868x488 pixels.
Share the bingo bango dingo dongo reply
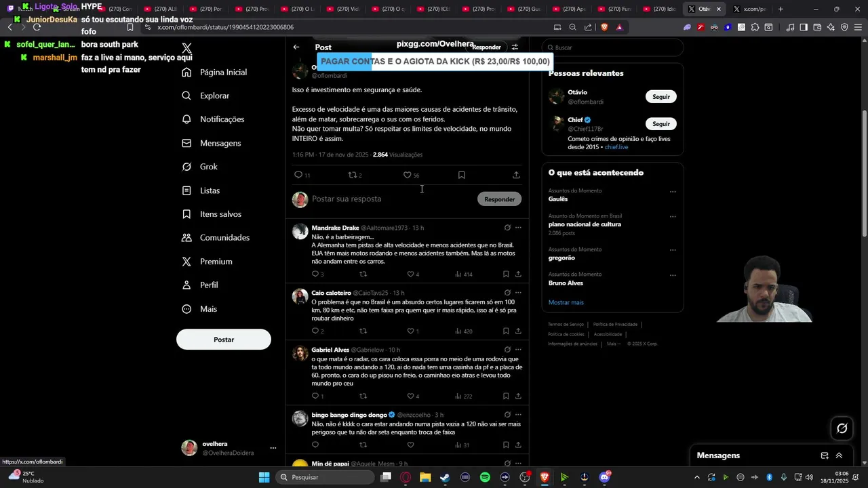[x=518, y=445]
